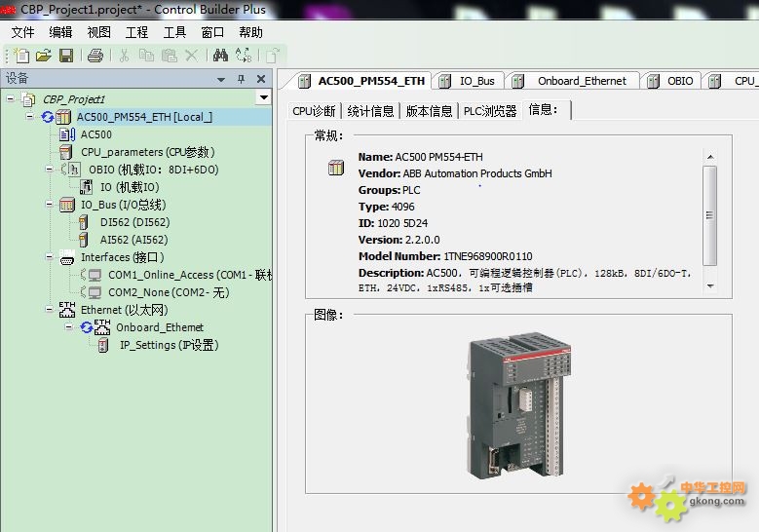This screenshot has height=532, width=759.
Task: Open the 工程 menu
Action: point(136,32)
